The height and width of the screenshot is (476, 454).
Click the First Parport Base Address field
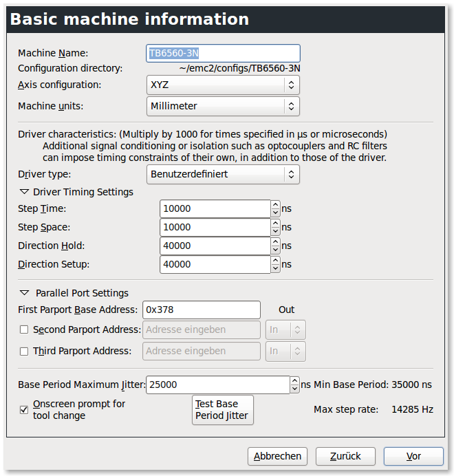coord(201,310)
